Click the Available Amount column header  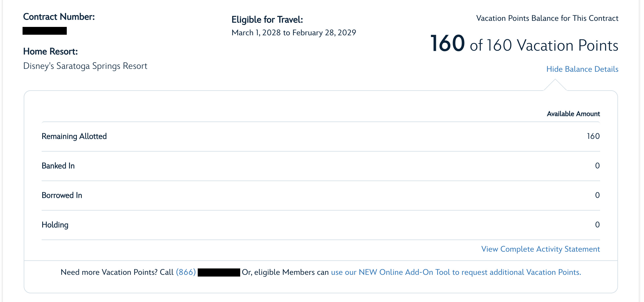click(573, 114)
